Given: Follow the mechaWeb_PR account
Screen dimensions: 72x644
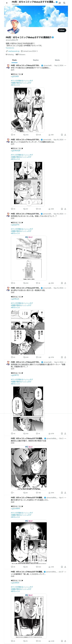Looking at the screenshot, I should point(62,30).
